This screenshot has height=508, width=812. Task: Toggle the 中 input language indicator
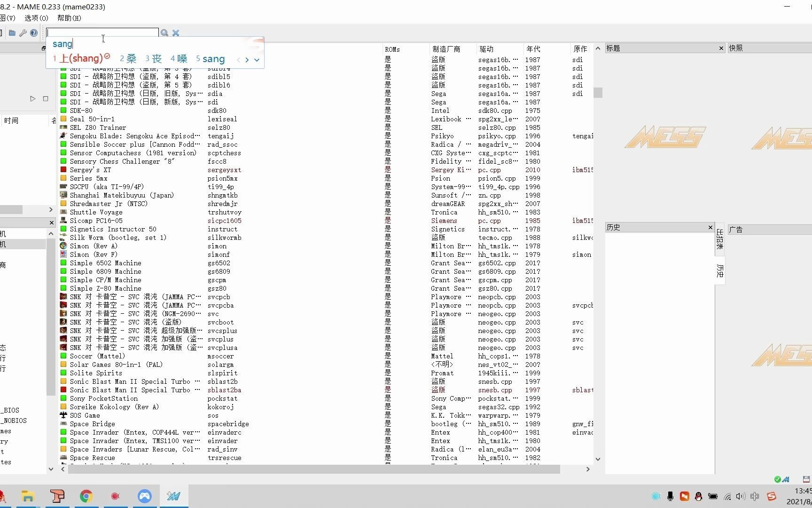coord(755,496)
